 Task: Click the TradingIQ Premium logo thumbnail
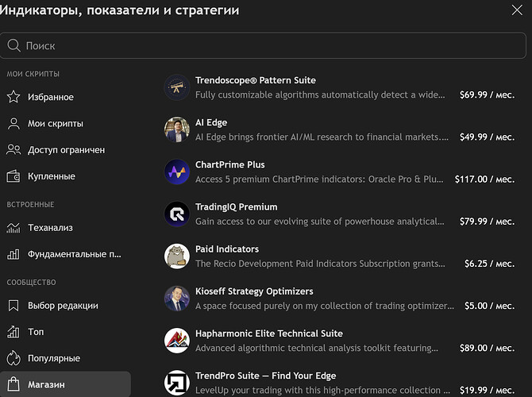pos(176,214)
